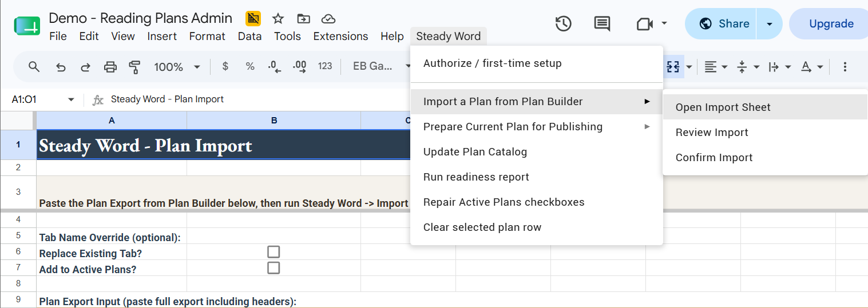Star this spreadsheet
The width and height of the screenshot is (868, 308).
click(278, 19)
